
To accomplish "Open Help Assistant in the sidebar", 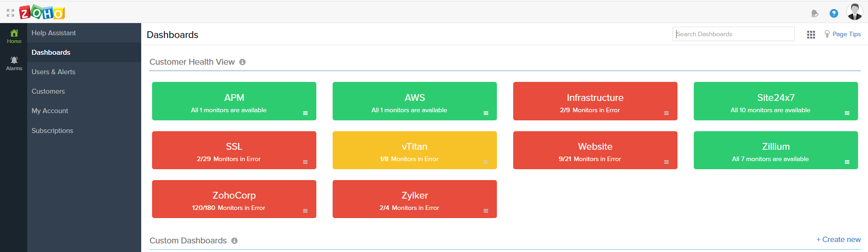I will (x=84, y=33).
